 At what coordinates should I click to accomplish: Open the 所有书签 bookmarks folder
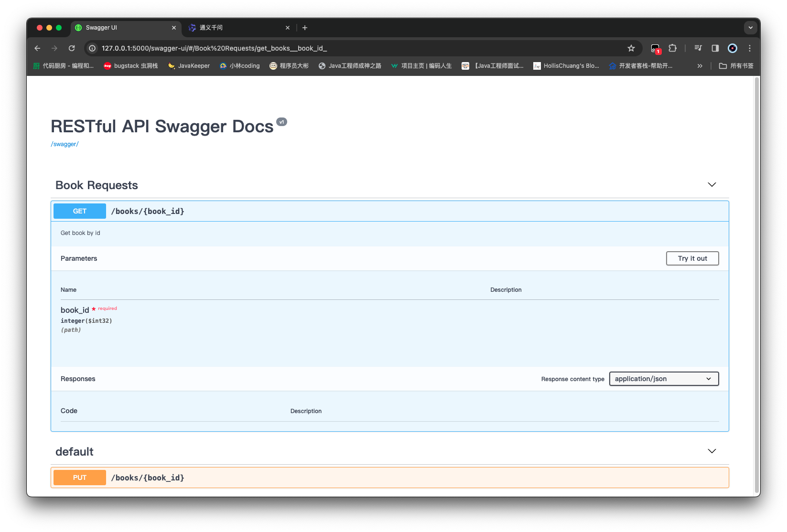tap(736, 66)
